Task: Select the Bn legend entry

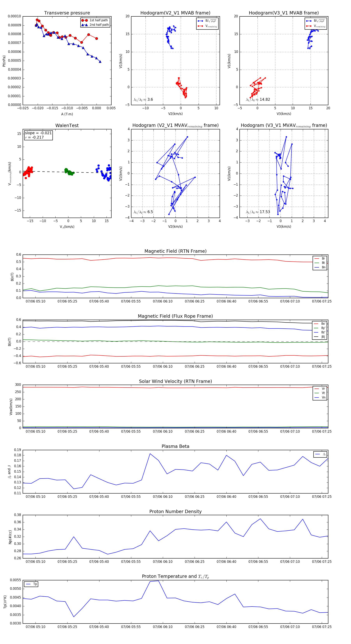Action: pyautogui.click(x=320, y=267)
